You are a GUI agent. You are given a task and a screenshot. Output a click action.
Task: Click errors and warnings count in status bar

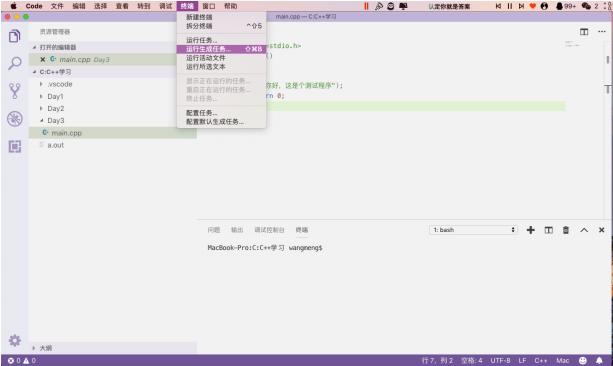(22, 361)
